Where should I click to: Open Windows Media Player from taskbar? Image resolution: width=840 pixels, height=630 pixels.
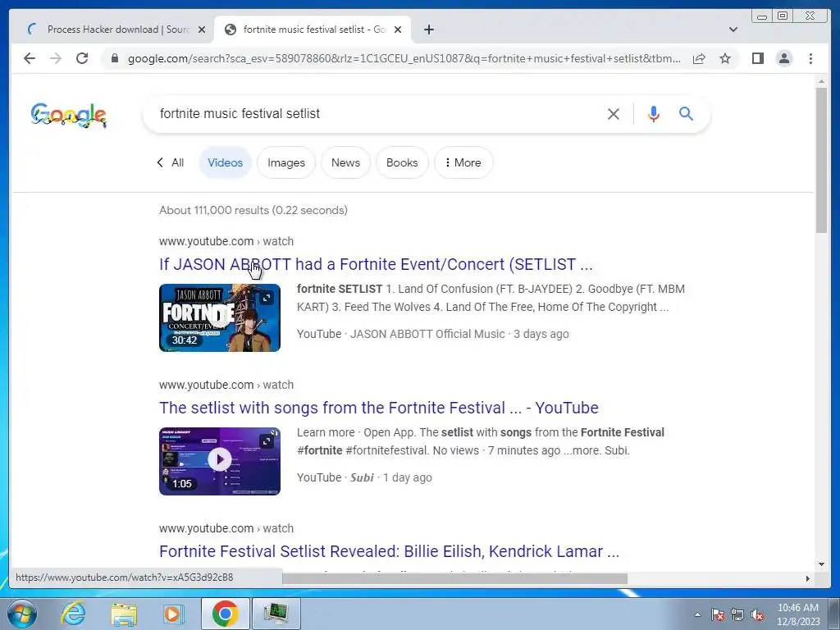point(172,614)
